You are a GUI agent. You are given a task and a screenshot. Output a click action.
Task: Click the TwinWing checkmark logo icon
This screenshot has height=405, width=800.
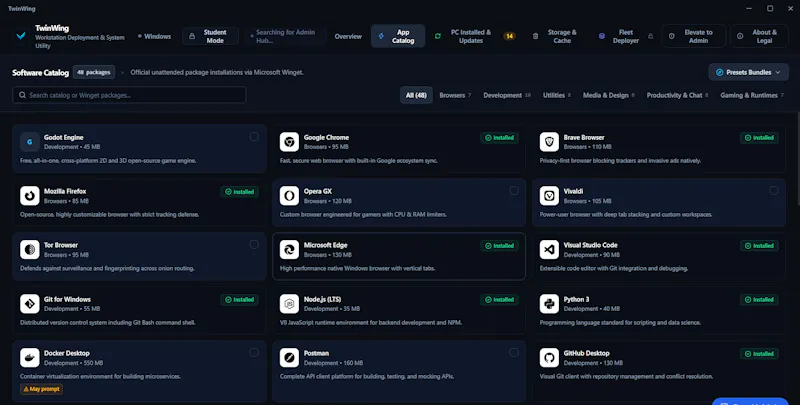point(21,36)
